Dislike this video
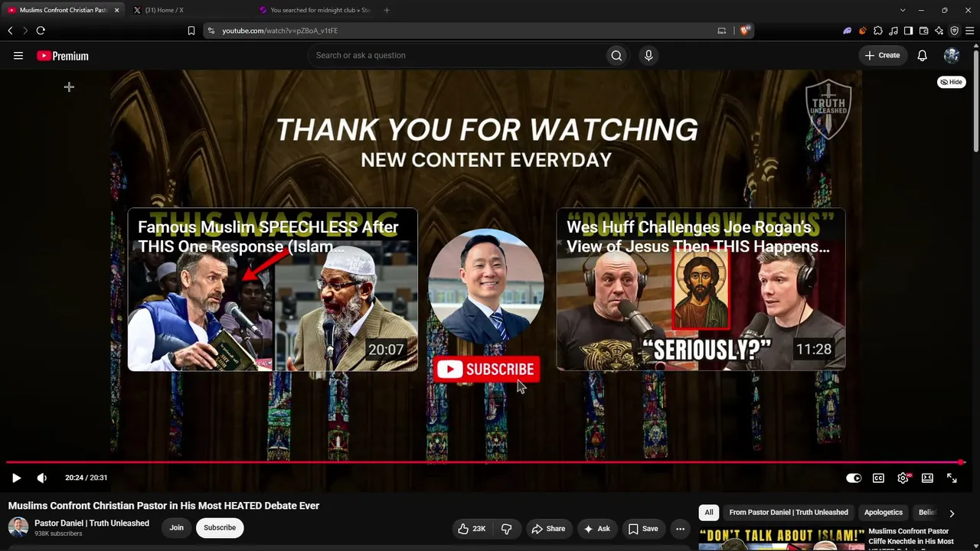This screenshot has height=551, width=980. 507,528
